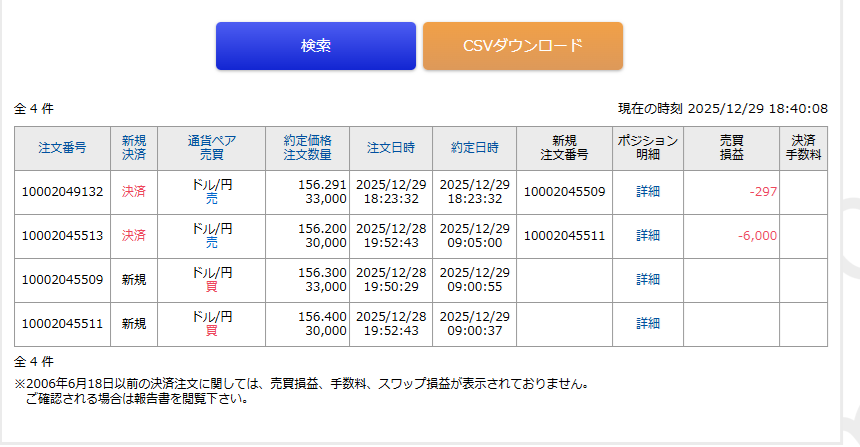The width and height of the screenshot is (860, 447).
Task: Click the ポジション明細 column header
Action: point(648,148)
